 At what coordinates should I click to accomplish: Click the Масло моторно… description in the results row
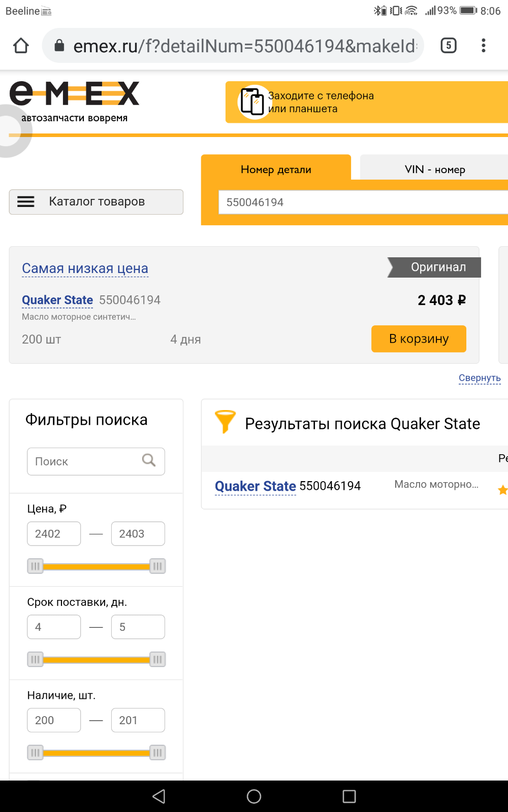tap(436, 485)
